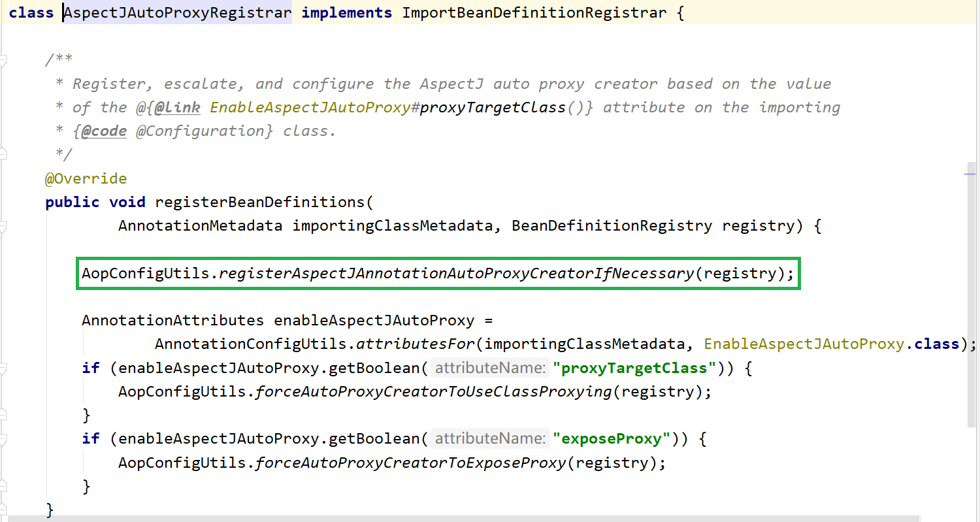Image resolution: width=980 pixels, height=522 pixels.
Task: Click the attributeName hint before "proxyTargetClass"
Action: pyautogui.click(x=490, y=368)
